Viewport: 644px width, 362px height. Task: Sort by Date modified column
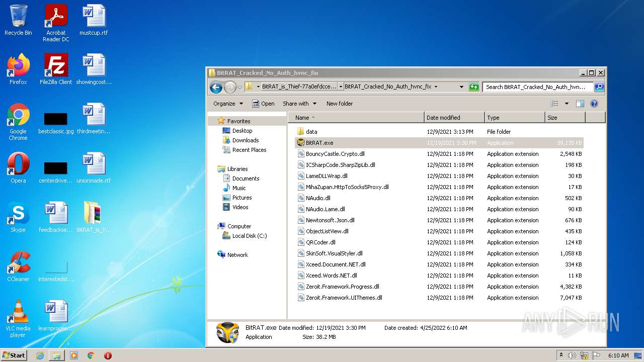coord(454,118)
